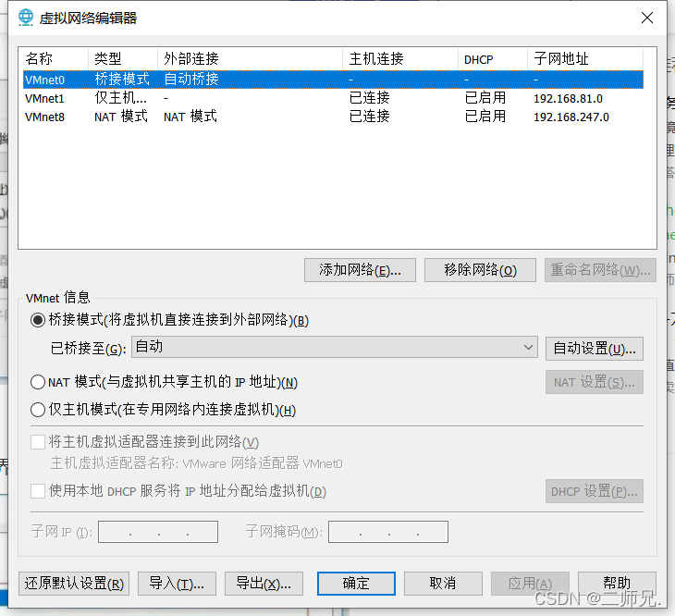Close the 虚拟网络编辑器 dialog
Screen dimensions: 675x616
coord(647,18)
